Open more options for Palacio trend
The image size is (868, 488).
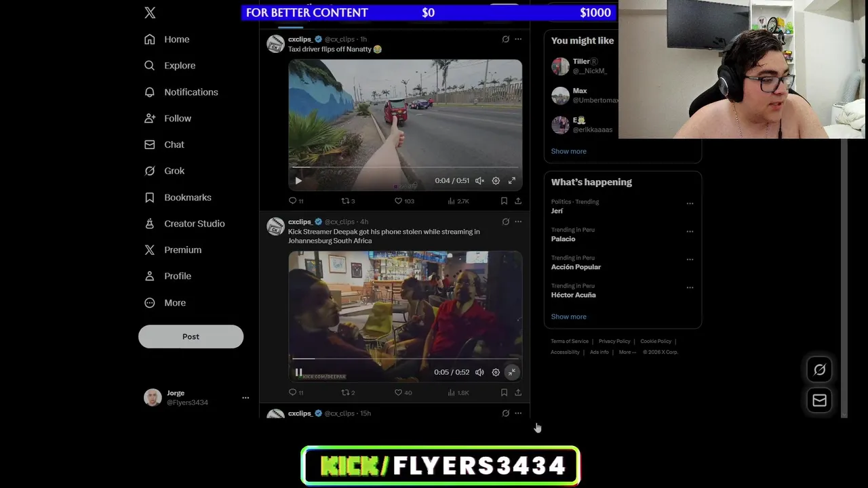[690, 231]
